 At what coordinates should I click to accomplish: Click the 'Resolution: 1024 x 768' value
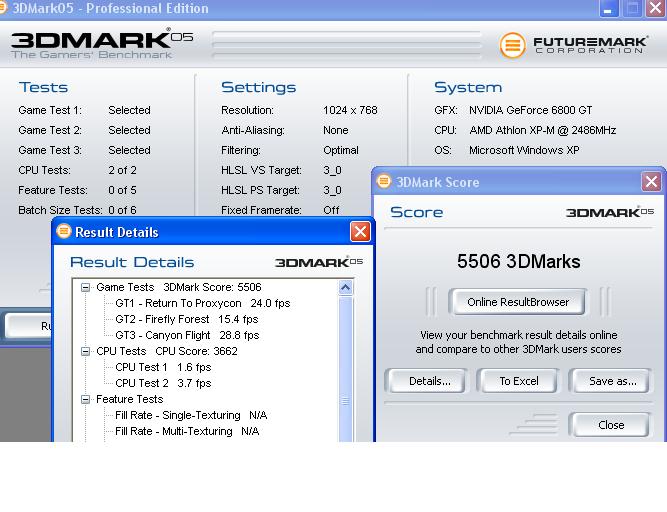point(350,110)
